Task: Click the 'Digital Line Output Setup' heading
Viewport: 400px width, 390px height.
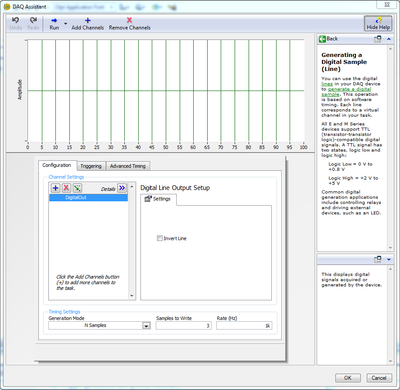Action: coord(175,188)
